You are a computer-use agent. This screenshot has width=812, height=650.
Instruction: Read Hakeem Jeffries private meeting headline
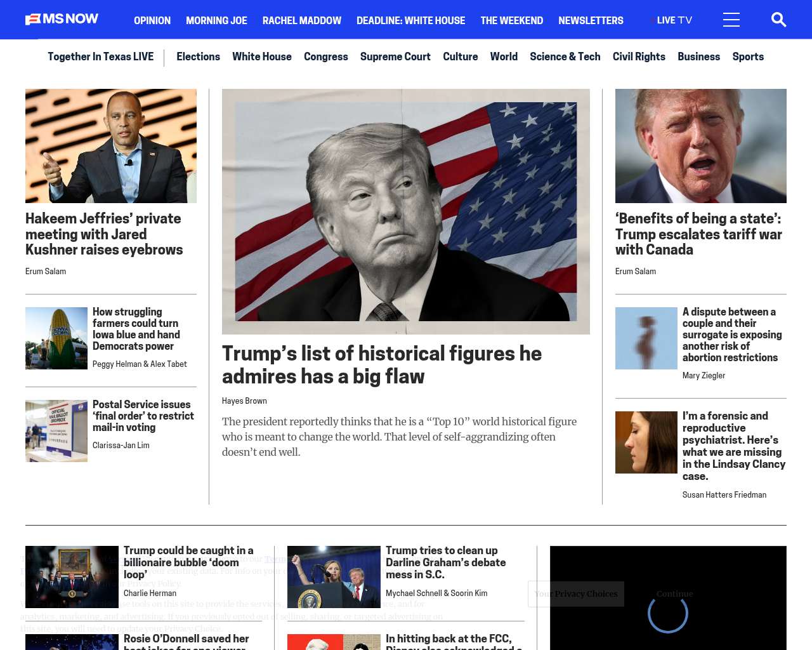[x=104, y=234]
